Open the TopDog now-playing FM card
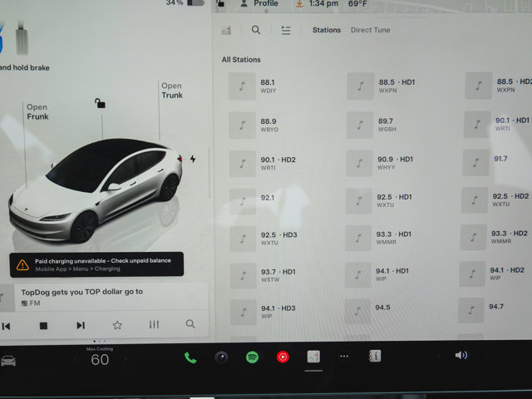The image size is (532, 399). click(103, 297)
